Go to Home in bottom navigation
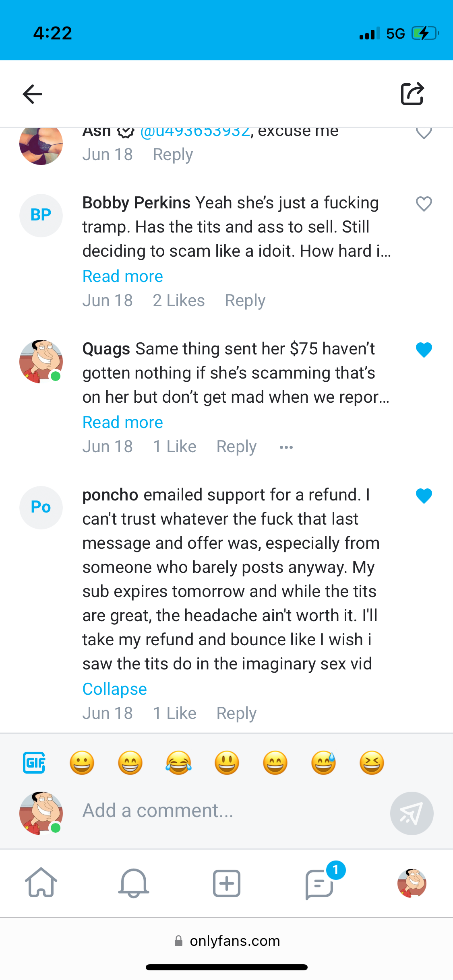The width and height of the screenshot is (453, 980). (x=41, y=883)
